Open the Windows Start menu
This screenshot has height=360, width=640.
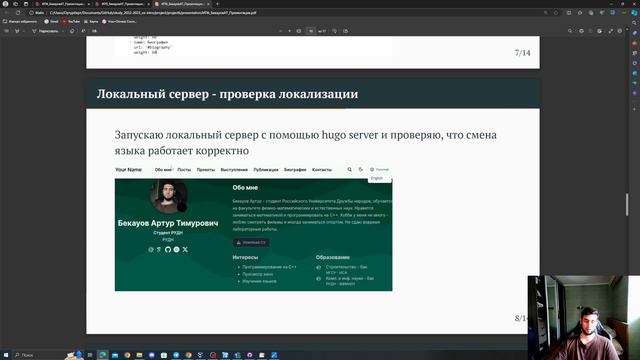pyautogui.click(x=6, y=355)
